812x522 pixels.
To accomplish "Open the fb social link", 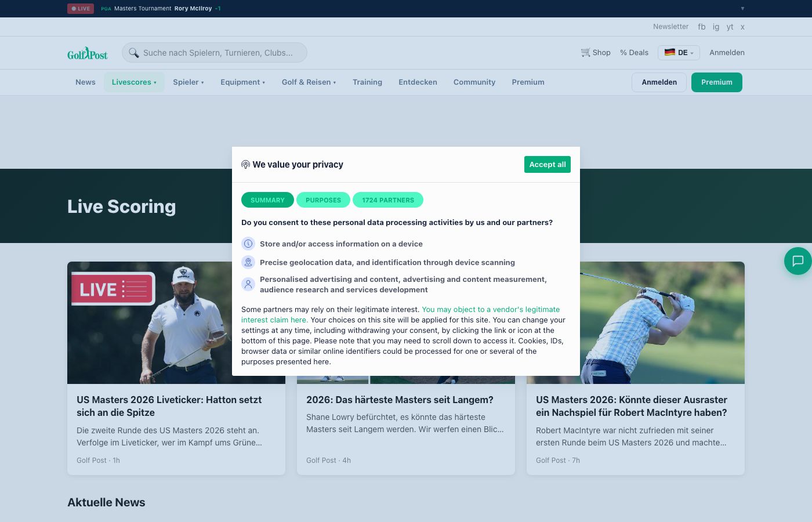I will (x=702, y=27).
